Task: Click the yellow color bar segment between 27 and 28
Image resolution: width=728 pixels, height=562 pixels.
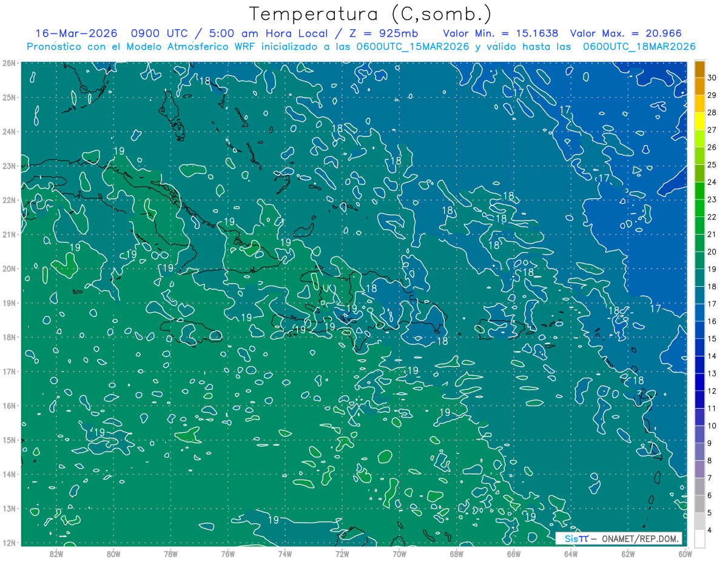Action: coord(700,121)
